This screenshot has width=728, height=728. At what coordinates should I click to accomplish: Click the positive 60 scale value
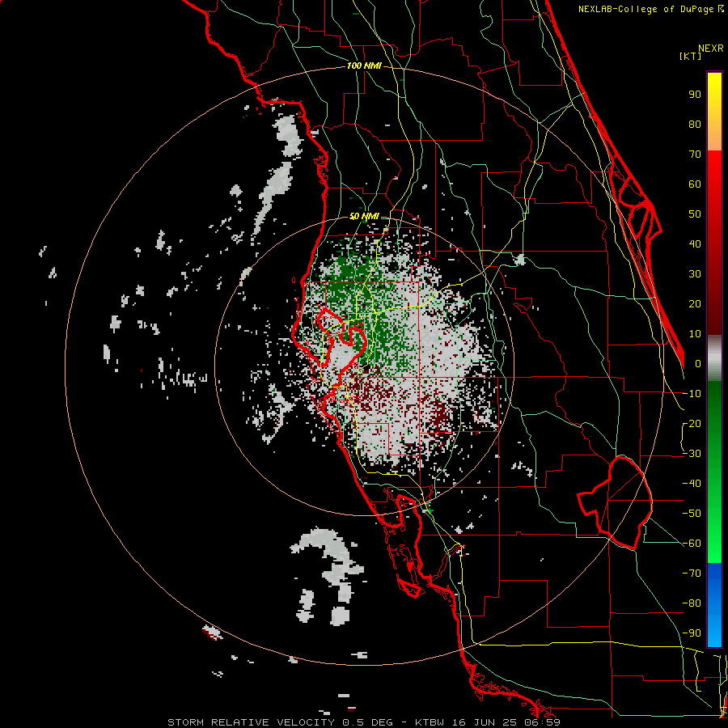pos(695,184)
